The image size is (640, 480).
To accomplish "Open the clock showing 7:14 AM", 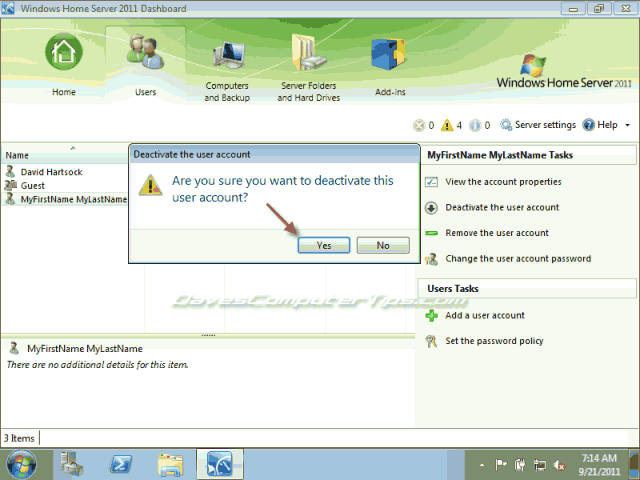I will pyautogui.click(x=599, y=464).
